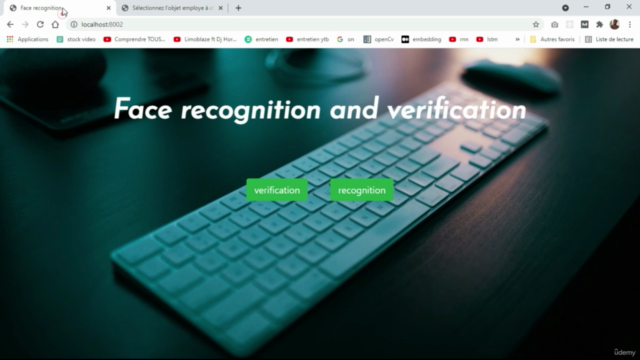Viewport: 640px width, 360px height.
Task: Open the M extension icon
Action: [584, 24]
